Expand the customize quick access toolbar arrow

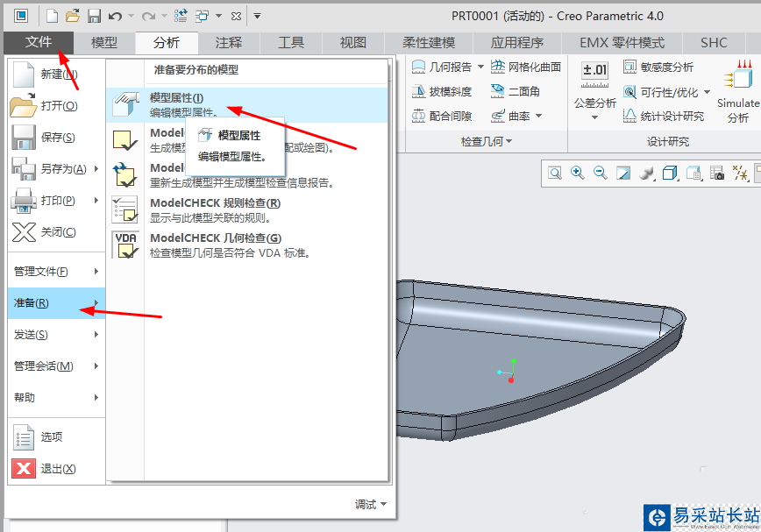257,17
